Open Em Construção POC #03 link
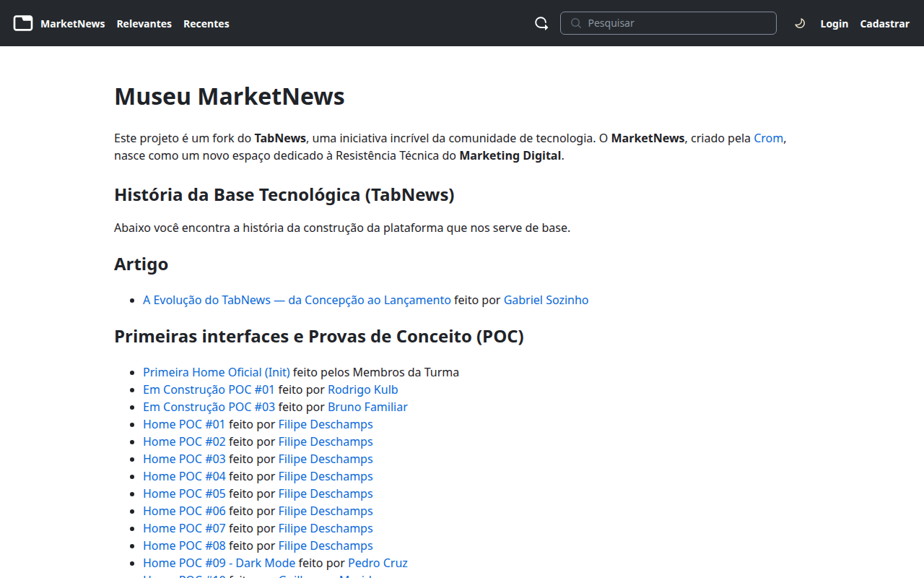This screenshot has width=924, height=578. coord(209,407)
